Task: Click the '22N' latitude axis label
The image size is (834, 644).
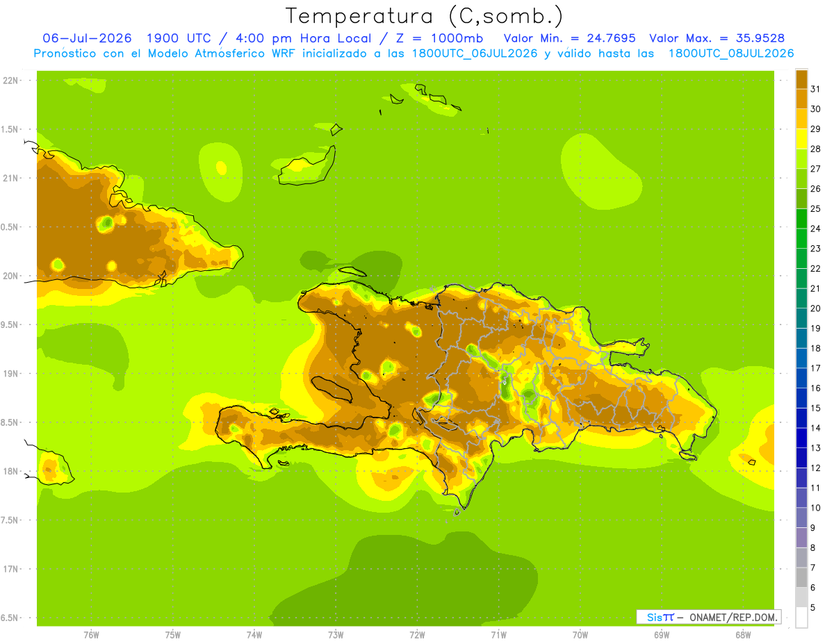Action: pos(10,81)
